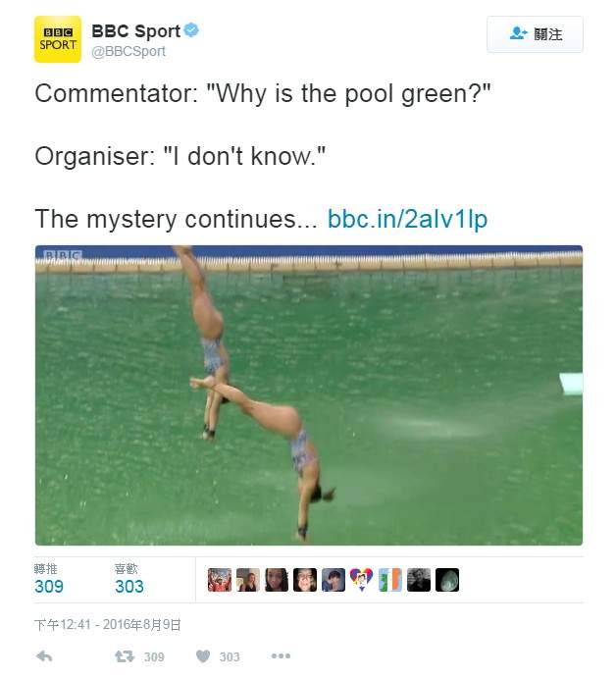Open the diving pool image
Image resolution: width=616 pixels, height=679 pixels.
[309, 394]
